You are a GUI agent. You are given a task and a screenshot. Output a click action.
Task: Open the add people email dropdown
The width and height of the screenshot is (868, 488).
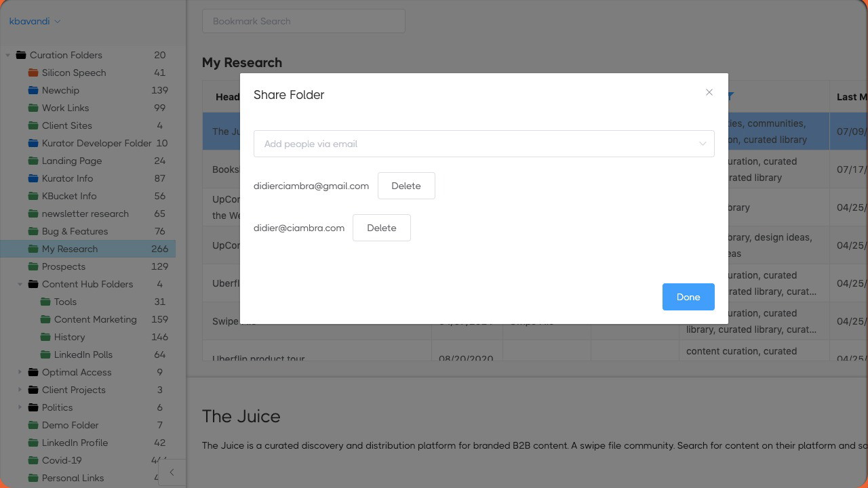tap(703, 144)
